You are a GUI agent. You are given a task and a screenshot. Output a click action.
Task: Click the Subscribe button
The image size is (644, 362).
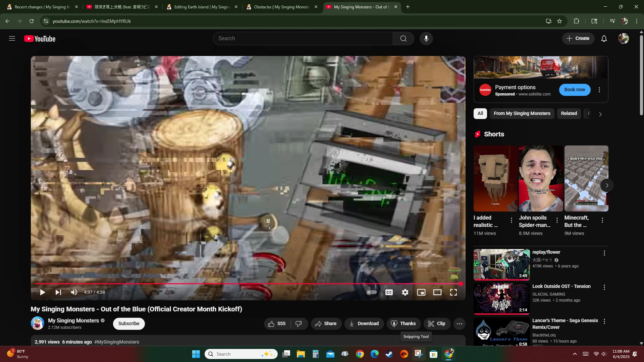pos(128,323)
